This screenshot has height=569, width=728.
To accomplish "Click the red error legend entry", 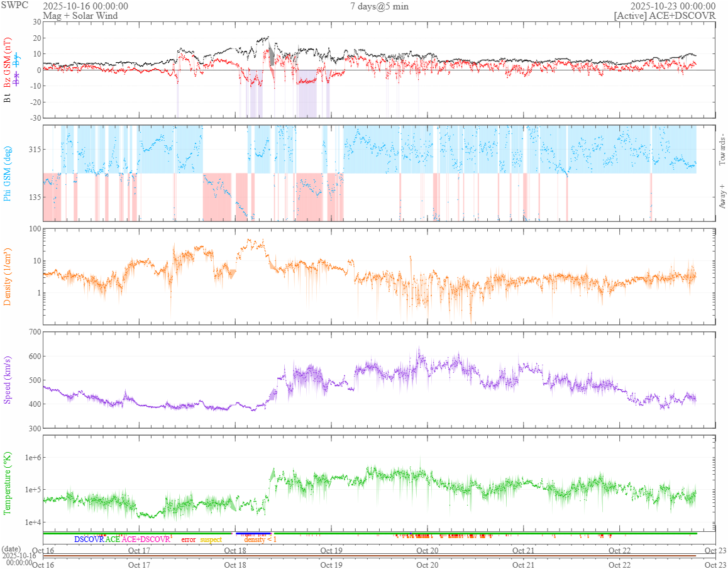I will click(x=188, y=539).
